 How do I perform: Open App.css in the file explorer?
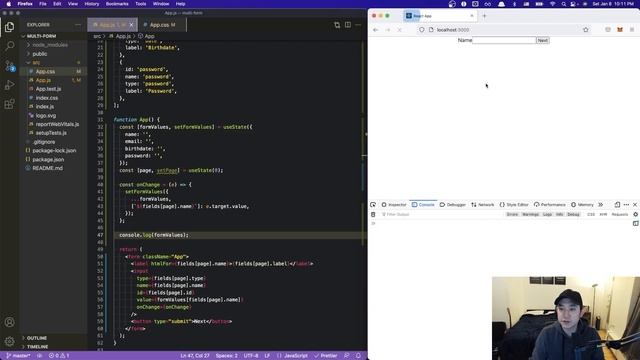45,71
